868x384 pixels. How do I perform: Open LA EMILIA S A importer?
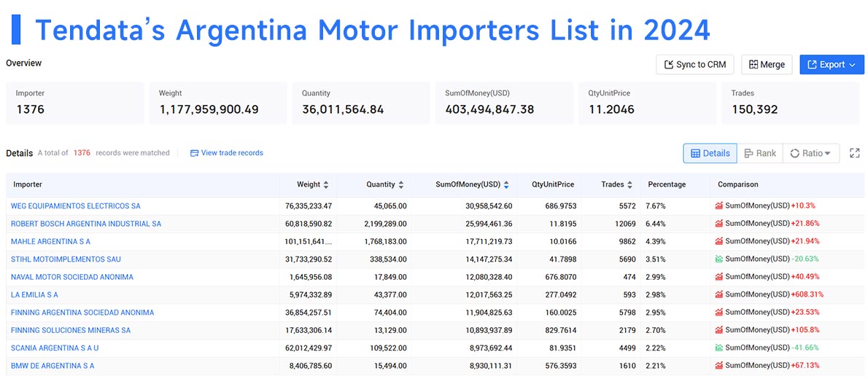coord(34,294)
